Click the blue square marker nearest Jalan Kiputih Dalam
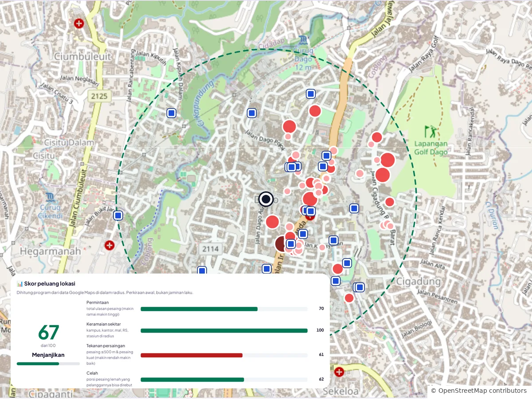 pyautogui.click(x=172, y=113)
